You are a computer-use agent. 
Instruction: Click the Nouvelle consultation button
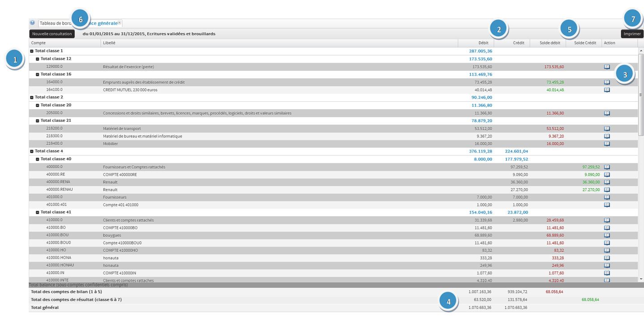pyautogui.click(x=52, y=34)
